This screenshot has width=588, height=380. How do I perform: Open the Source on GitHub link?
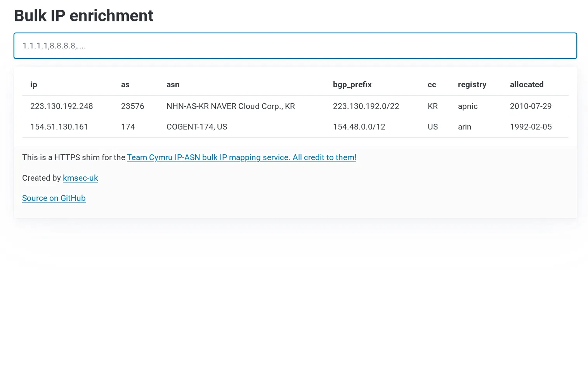point(54,198)
